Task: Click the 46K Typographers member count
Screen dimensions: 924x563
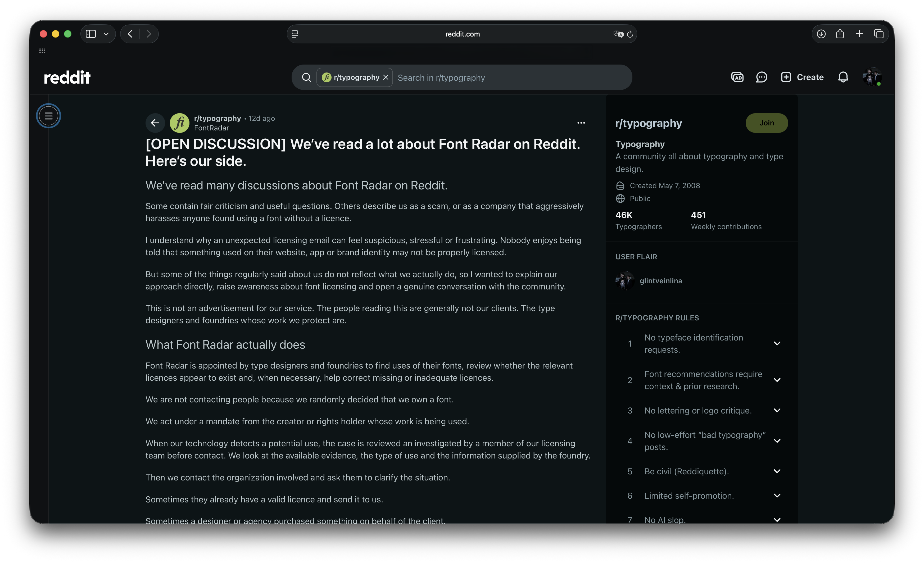Action: coord(639,220)
